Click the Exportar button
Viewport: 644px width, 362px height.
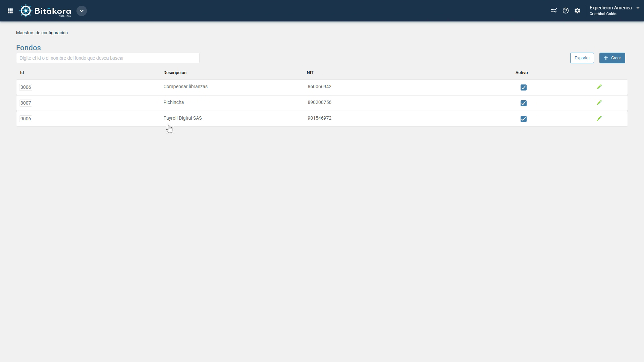(582, 58)
